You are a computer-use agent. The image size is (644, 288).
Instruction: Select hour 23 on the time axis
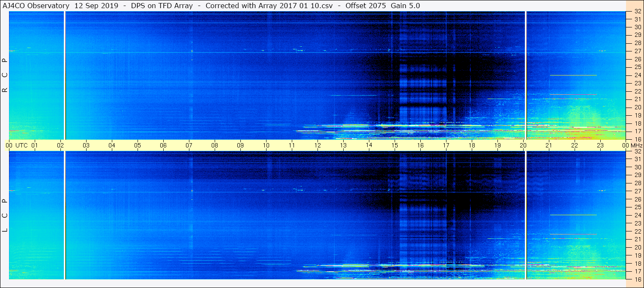click(600, 145)
